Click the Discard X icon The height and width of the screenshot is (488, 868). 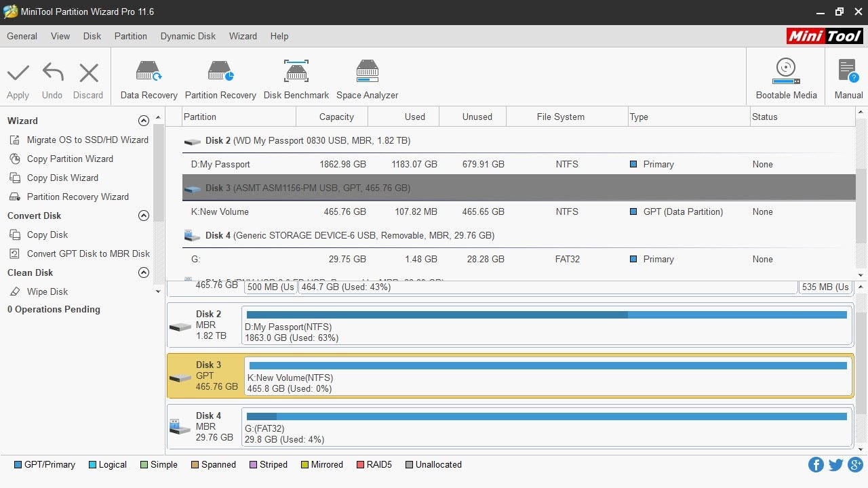pos(89,73)
